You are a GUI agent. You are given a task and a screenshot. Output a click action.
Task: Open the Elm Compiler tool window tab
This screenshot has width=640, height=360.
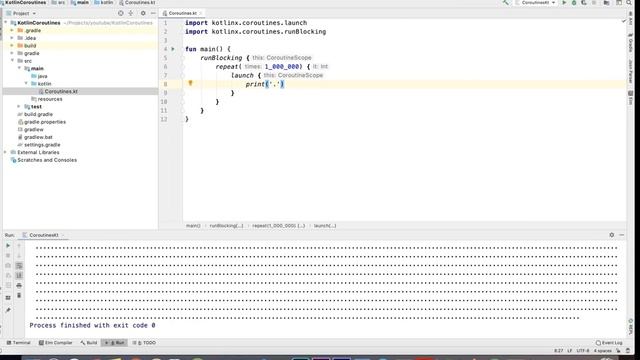56,343
